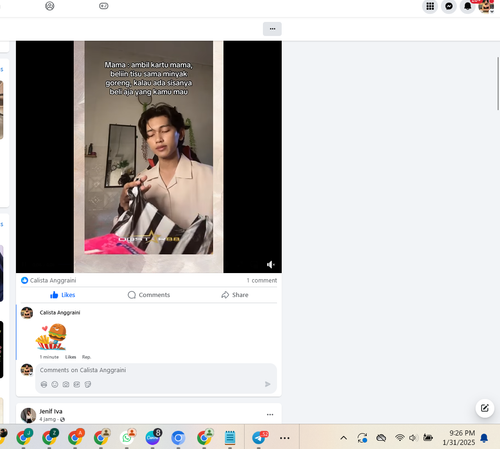Open the account profile picture menu
This screenshot has height=449, width=500.
[486, 6]
